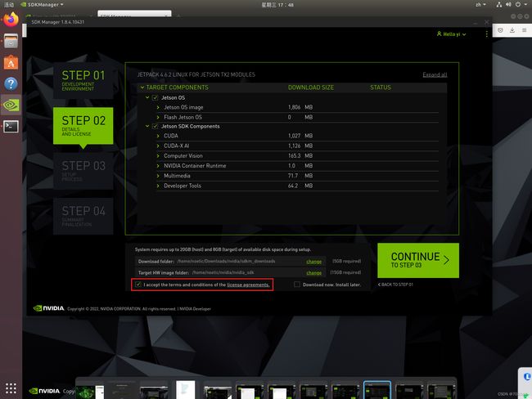Open the Hello yi user dropdown
This screenshot has height=399, width=532.
click(451, 34)
